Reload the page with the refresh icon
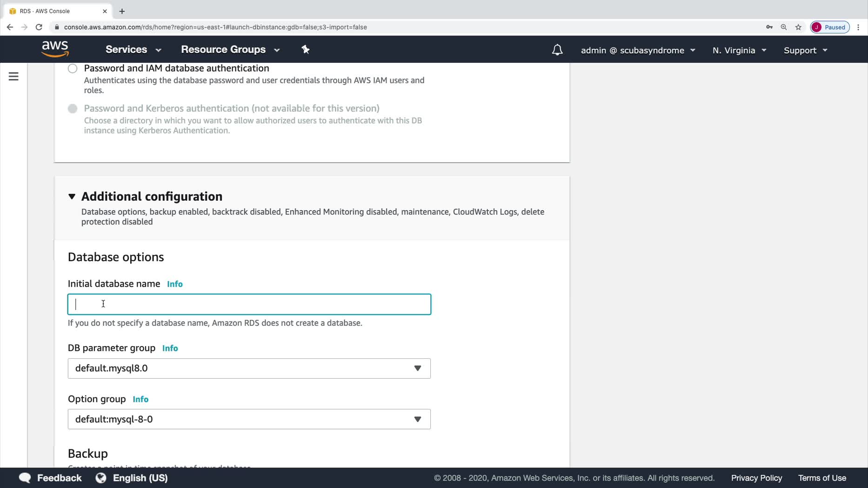 point(39,27)
